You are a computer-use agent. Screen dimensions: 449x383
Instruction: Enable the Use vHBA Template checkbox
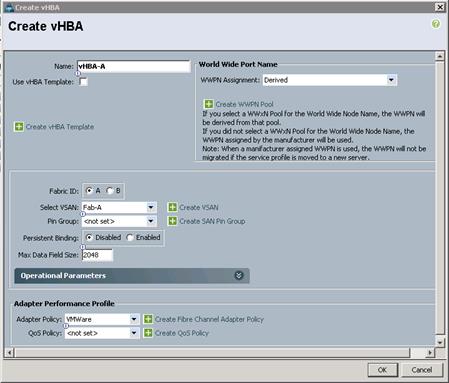[83, 82]
